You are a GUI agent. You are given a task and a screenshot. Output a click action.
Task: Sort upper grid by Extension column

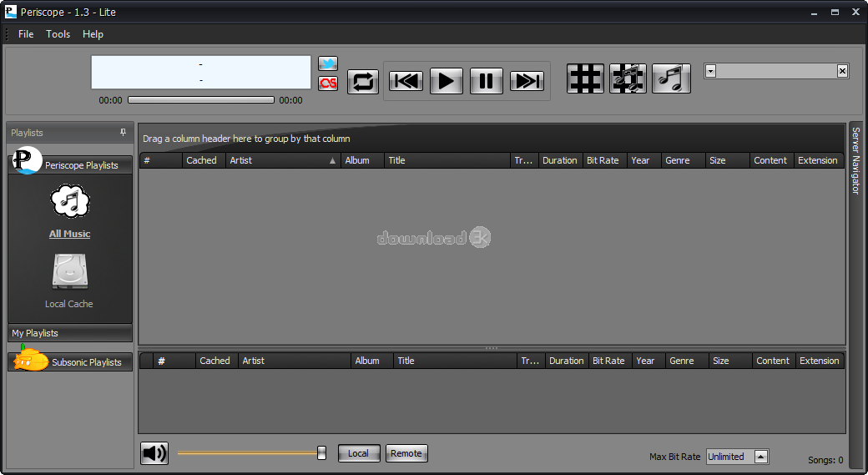820,160
